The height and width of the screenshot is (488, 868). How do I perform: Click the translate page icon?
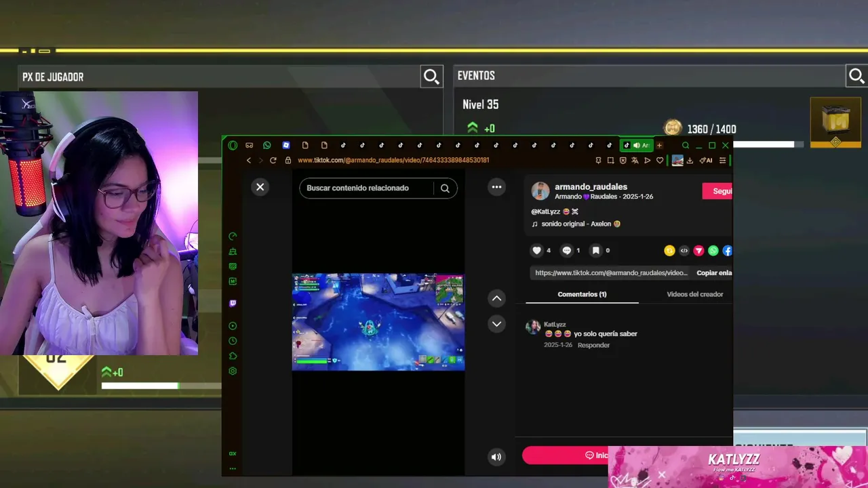635,161
